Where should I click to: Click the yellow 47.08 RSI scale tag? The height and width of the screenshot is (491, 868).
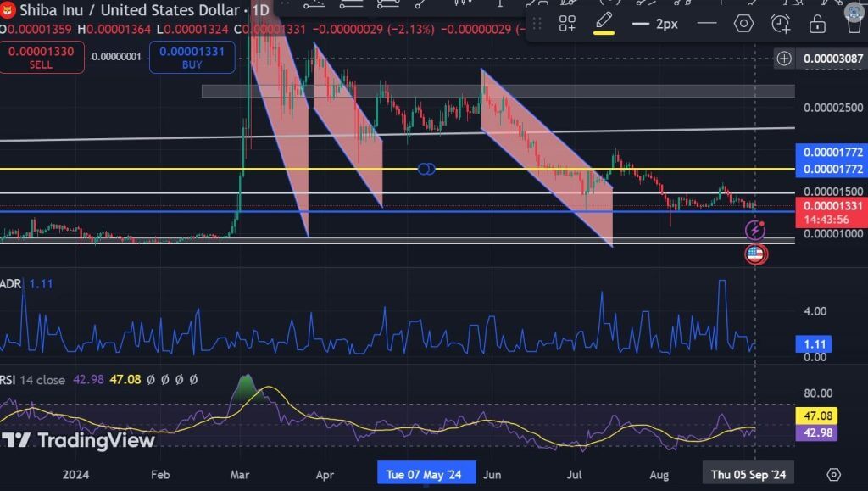817,416
